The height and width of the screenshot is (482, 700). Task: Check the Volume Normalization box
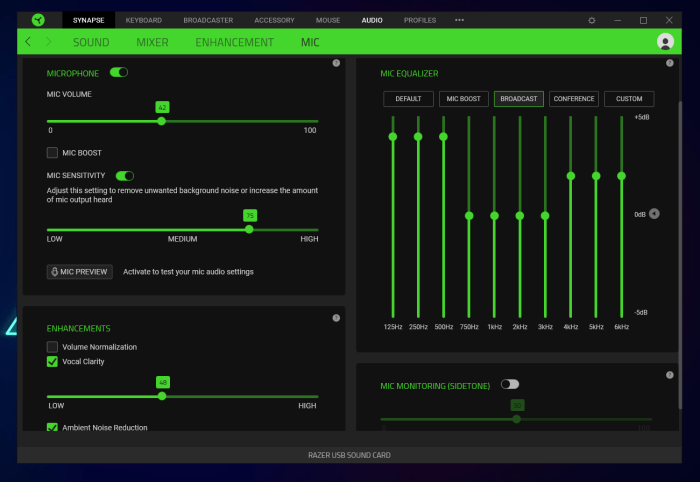click(x=53, y=347)
